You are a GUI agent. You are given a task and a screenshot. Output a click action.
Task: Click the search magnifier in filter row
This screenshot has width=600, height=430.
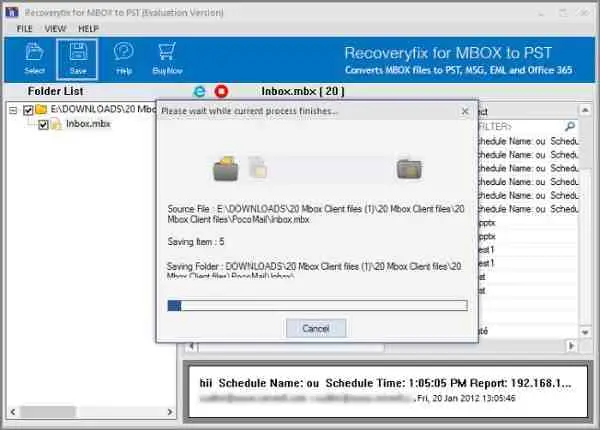pos(570,126)
